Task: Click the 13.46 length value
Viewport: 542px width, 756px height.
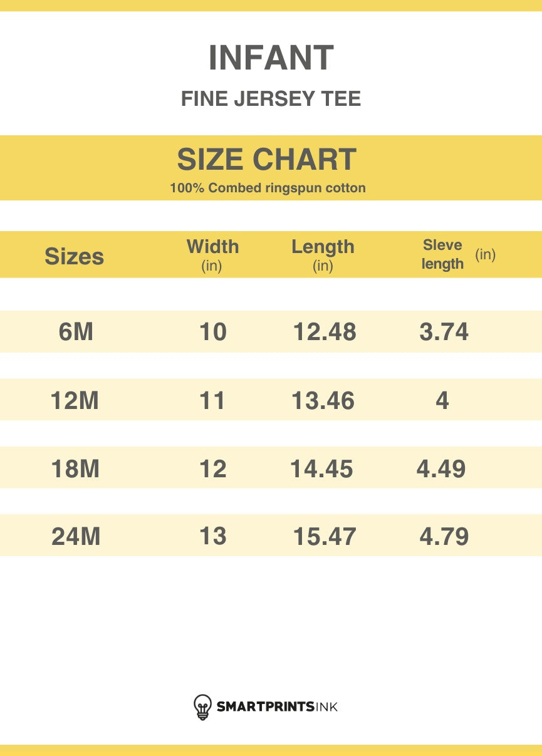Action: tap(323, 400)
